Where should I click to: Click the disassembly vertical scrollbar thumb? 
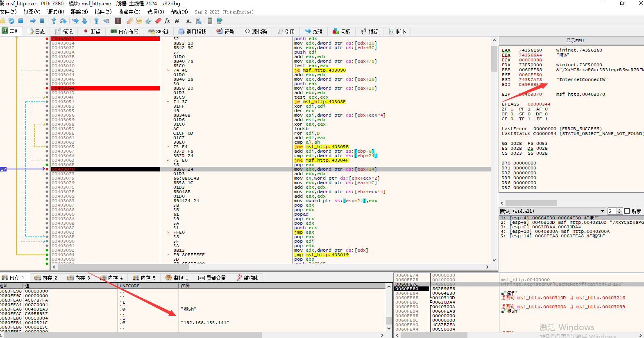pos(494,59)
